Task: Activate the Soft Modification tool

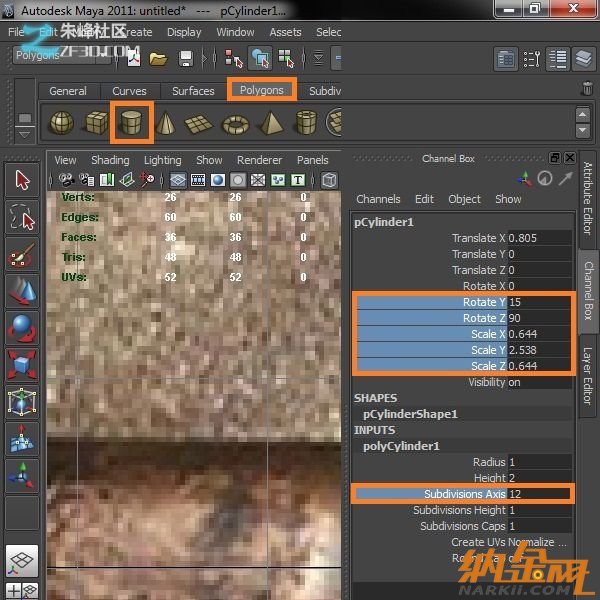Action: [22, 439]
